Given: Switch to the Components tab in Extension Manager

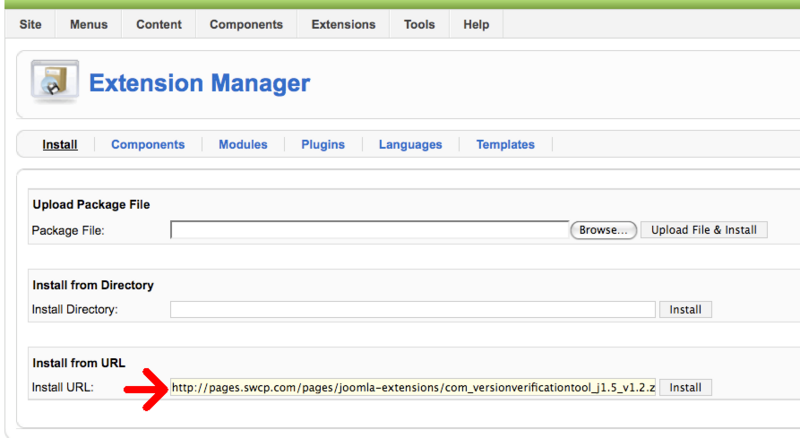Looking at the screenshot, I should [148, 144].
